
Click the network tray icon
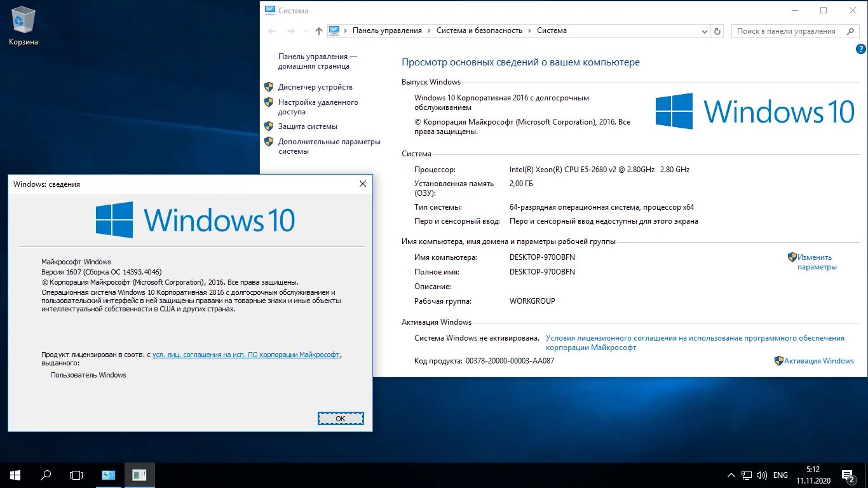click(x=747, y=475)
